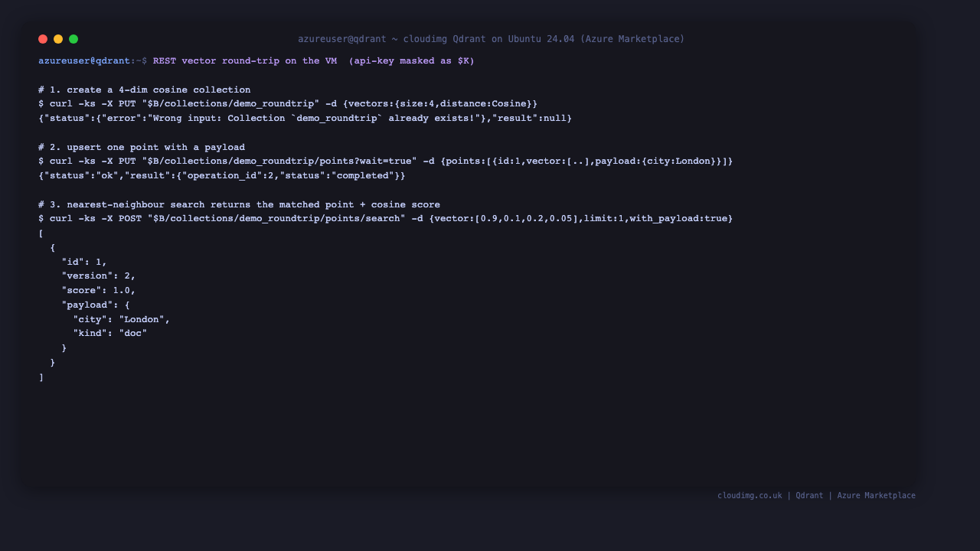Click the '"kind": "doc"' JSON line
Image resolution: width=980 pixels, height=551 pixels.
pos(110,333)
